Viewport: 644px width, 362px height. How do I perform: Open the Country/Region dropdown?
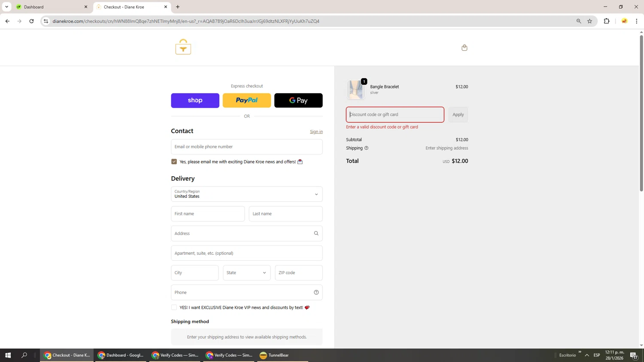pos(247,194)
